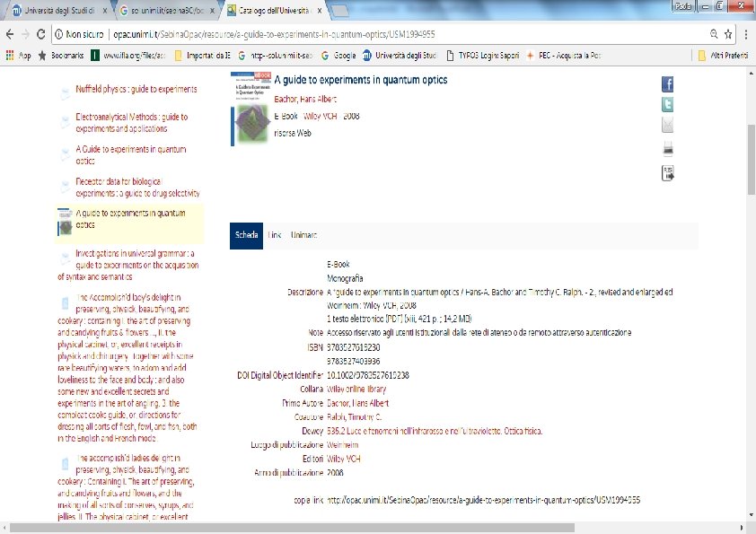
Task: Open the Importati da IE bookmarks folder
Action: (203, 56)
